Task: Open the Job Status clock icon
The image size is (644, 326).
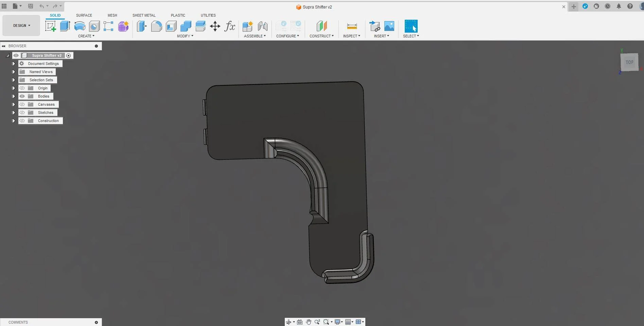Action: coord(608,6)
